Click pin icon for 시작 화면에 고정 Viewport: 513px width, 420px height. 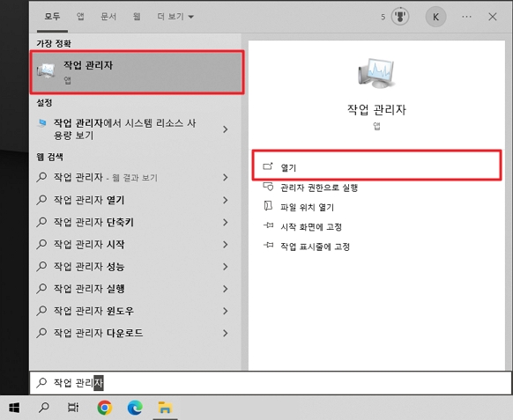(x=268, y=225)
